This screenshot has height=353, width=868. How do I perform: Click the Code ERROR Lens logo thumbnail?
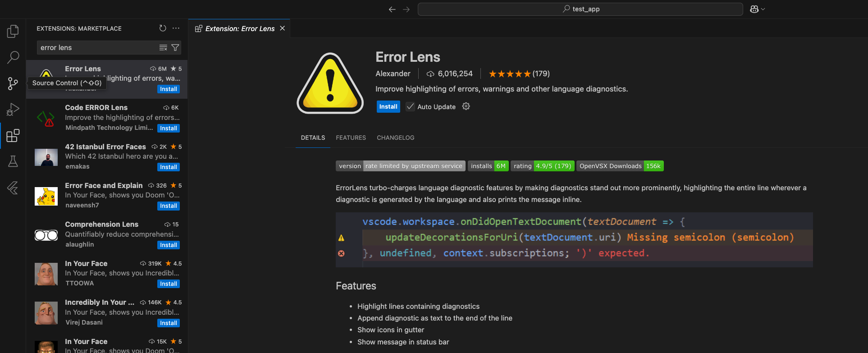(x=46, y=118)
